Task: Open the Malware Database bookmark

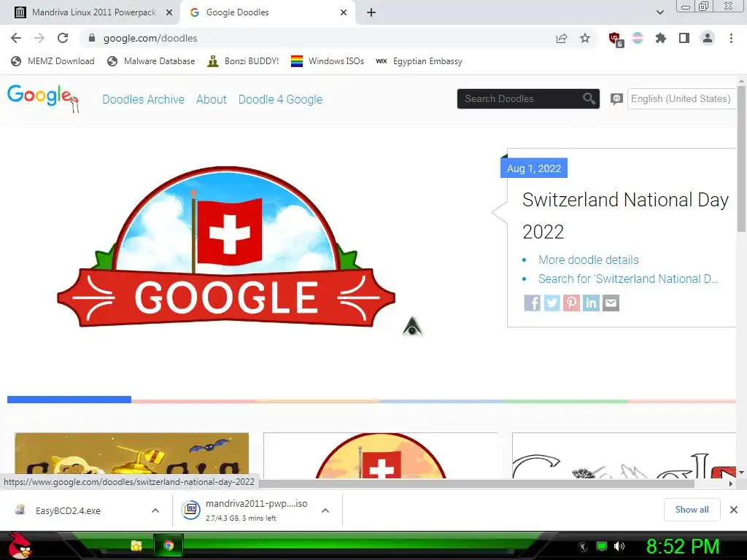Action: click(152, 61)
